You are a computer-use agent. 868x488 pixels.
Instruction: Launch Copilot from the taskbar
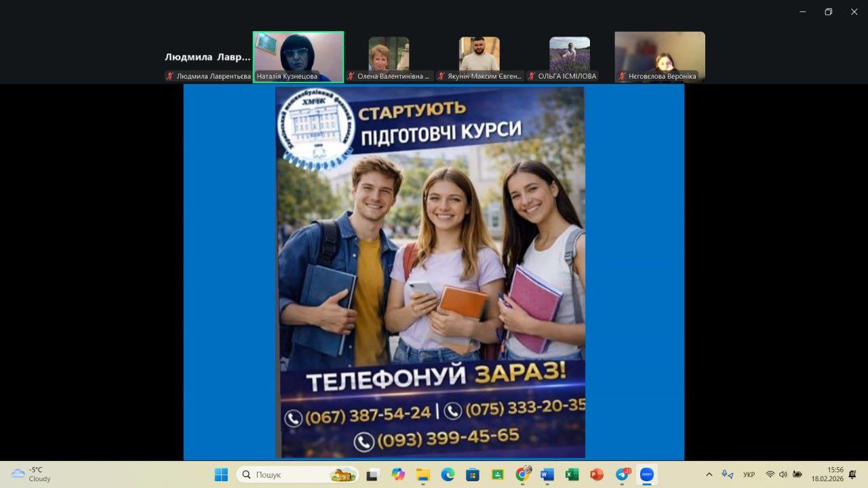click(397, 474)
